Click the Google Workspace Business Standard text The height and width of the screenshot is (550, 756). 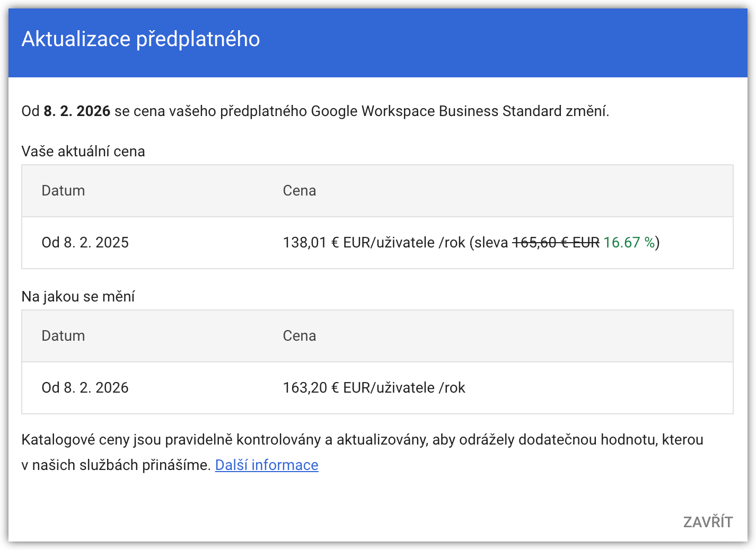click(x=436, y=111)
